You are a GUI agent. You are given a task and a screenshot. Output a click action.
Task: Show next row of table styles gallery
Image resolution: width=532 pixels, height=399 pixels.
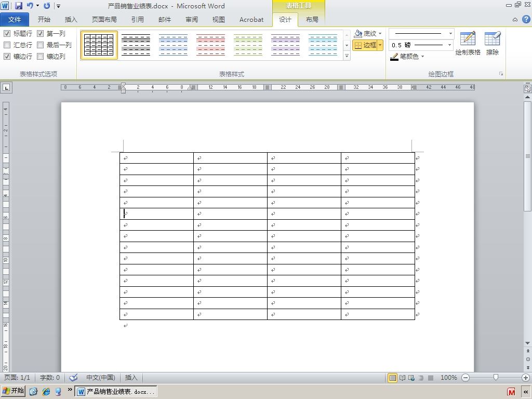347,45
